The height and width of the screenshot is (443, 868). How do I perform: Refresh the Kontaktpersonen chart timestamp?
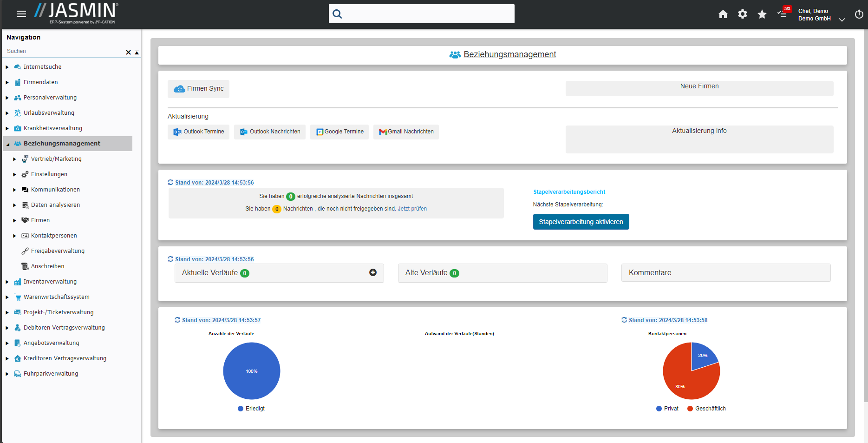624,320
